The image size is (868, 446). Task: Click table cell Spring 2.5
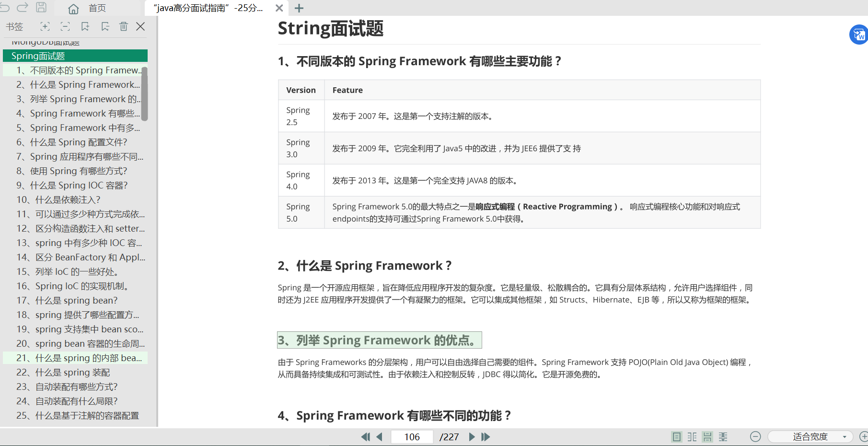pos(301,116)
